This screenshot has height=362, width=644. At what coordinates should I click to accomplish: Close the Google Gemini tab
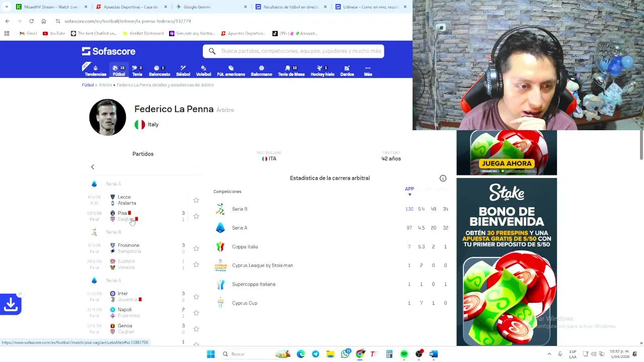click(x=246, y=7)
